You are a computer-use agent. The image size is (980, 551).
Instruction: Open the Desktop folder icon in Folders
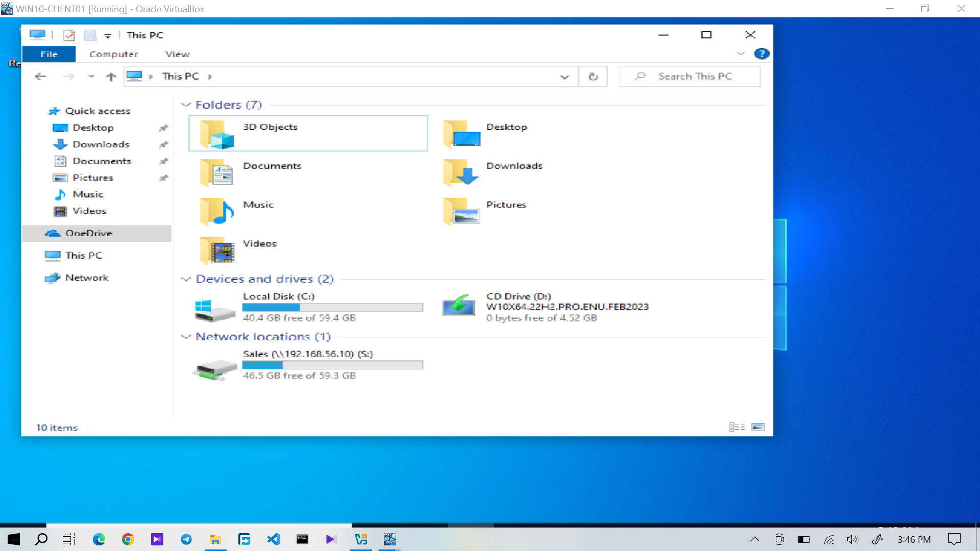(x=461, y=134)
